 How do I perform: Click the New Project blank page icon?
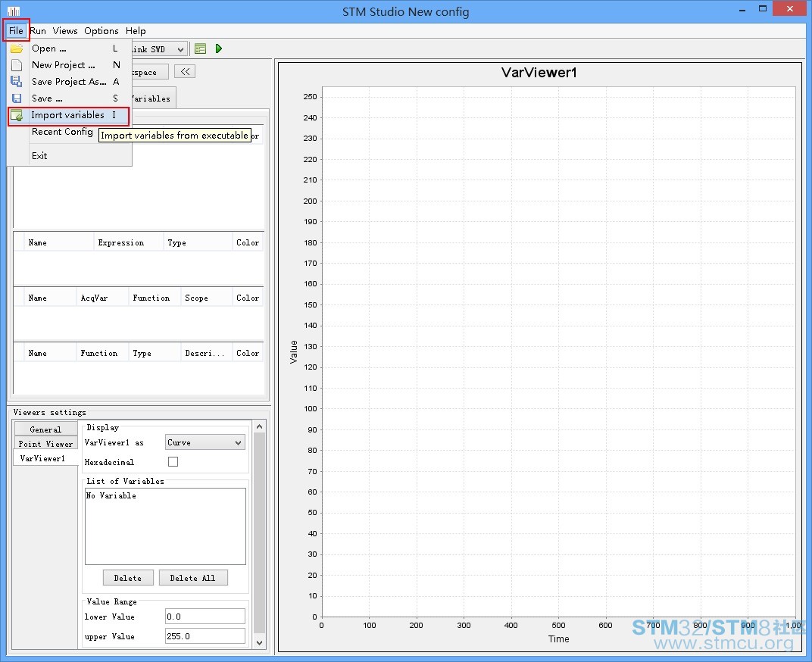[x=17, y=64]
